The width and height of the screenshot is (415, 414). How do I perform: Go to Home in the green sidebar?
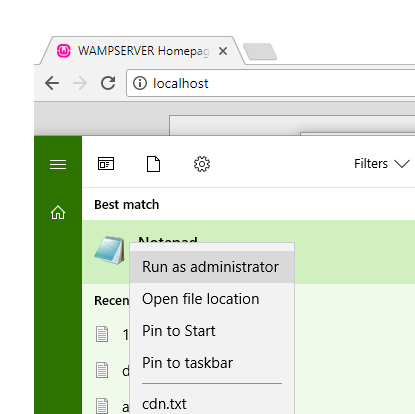point(58,212)
